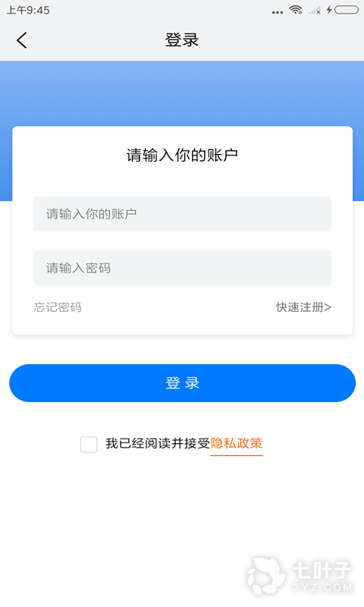The width and height of the screenshot is (364, 607).
Task: Focus the 请输入你的账户 account field
Action: 182,214
